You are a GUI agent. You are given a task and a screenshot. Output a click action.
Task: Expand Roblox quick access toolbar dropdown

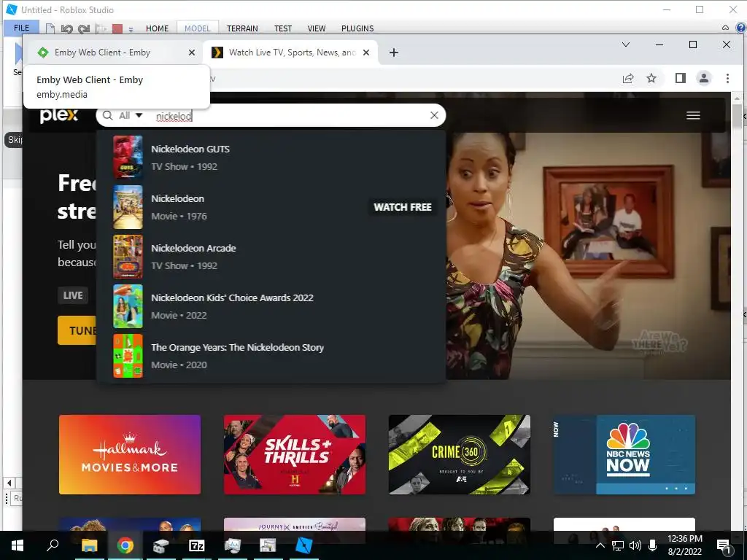pyautogui.click(x=131, y=29)
